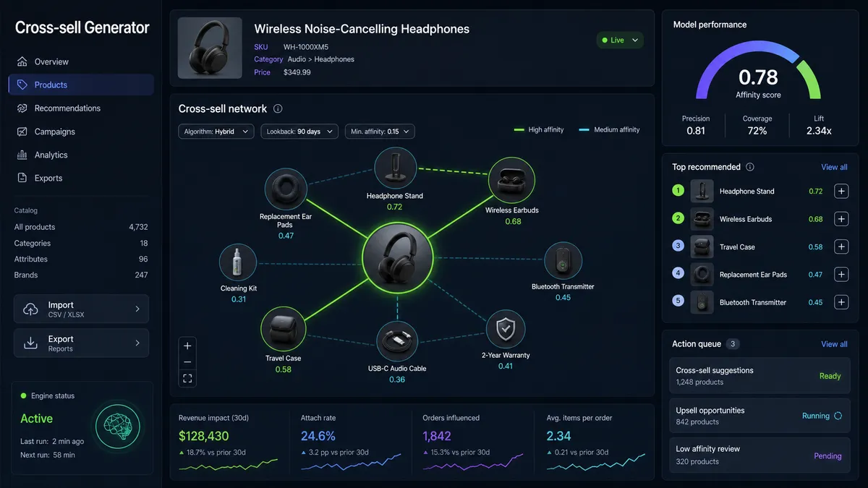Add Headphone Stand with plus button

tap(841, 192)
